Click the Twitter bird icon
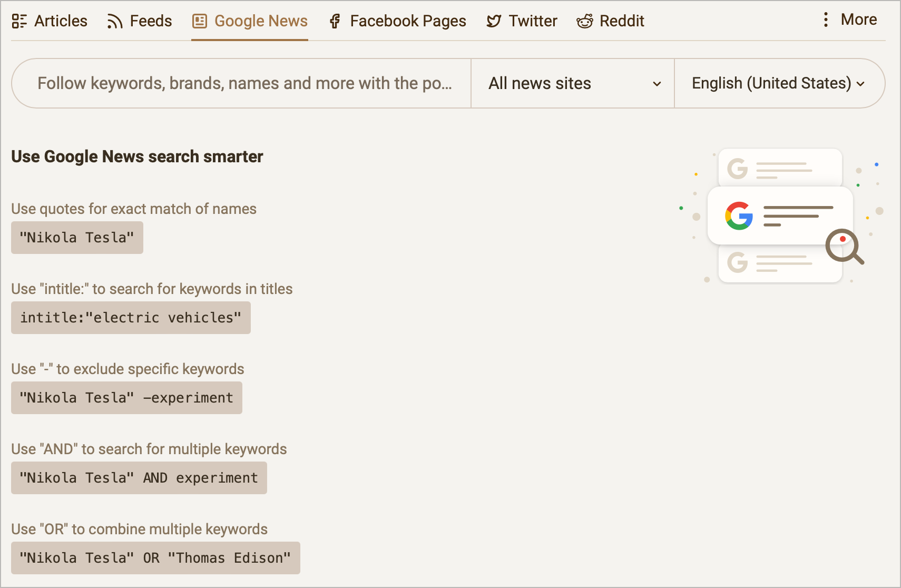 coord(493,21)
